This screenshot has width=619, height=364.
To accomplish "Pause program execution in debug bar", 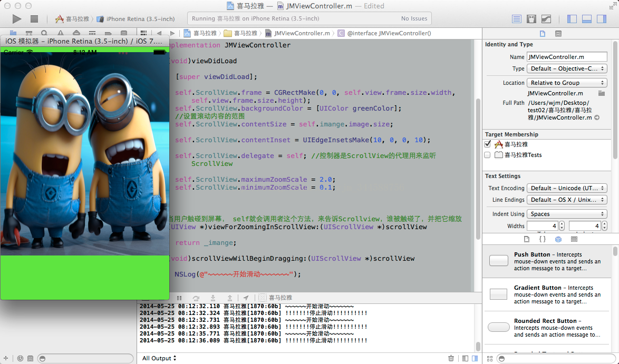I will point(179,298).
